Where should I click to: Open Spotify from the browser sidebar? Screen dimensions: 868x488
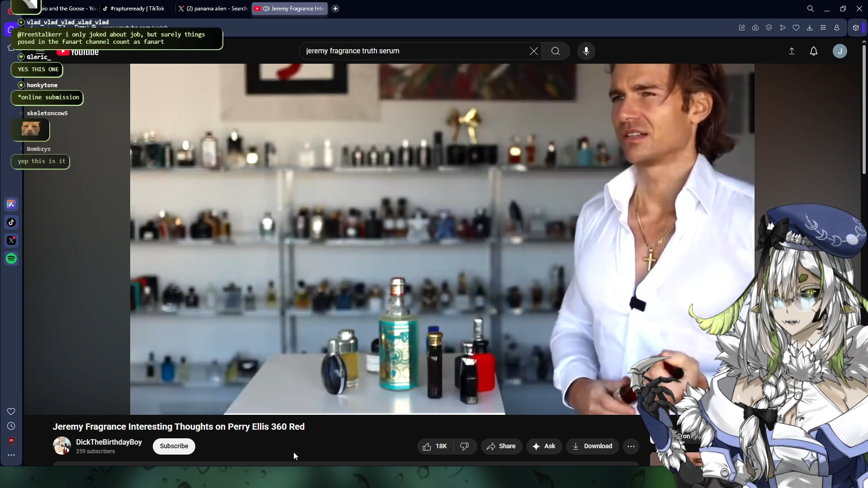(11, 258)
